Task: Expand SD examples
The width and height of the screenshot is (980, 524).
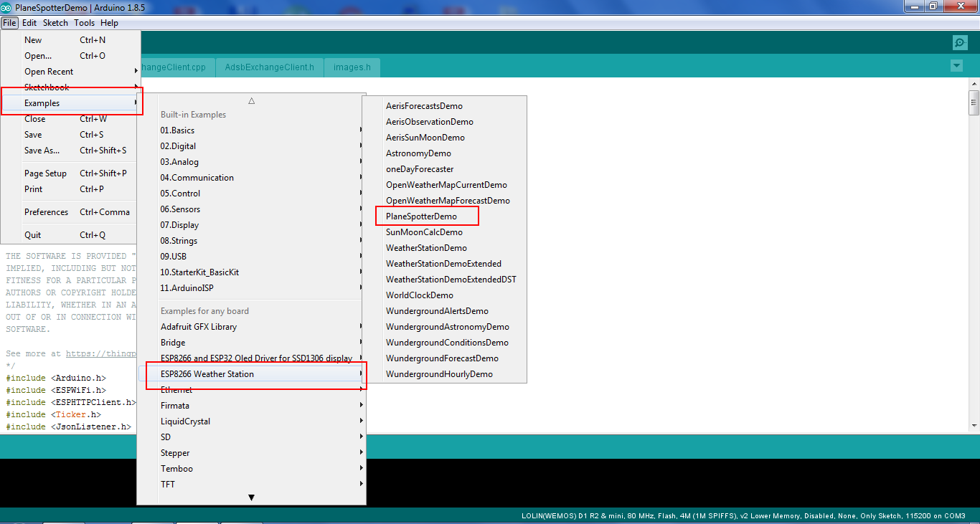Action: tap(252, 437)
